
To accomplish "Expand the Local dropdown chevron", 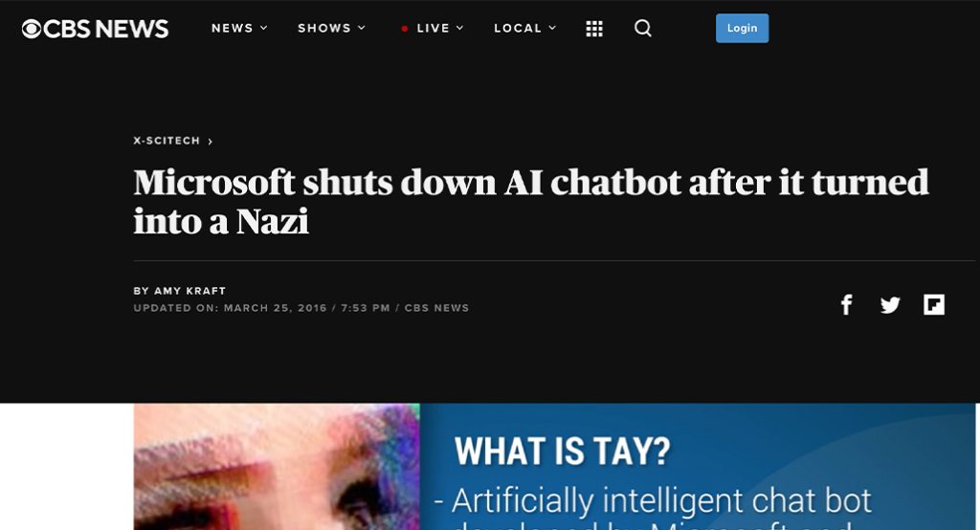I will click(552, 28).
